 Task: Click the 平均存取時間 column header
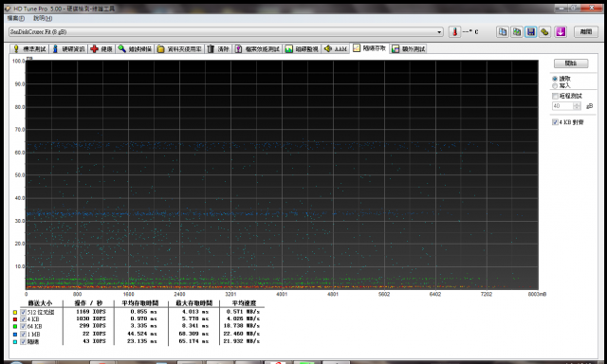pos(140,303)
